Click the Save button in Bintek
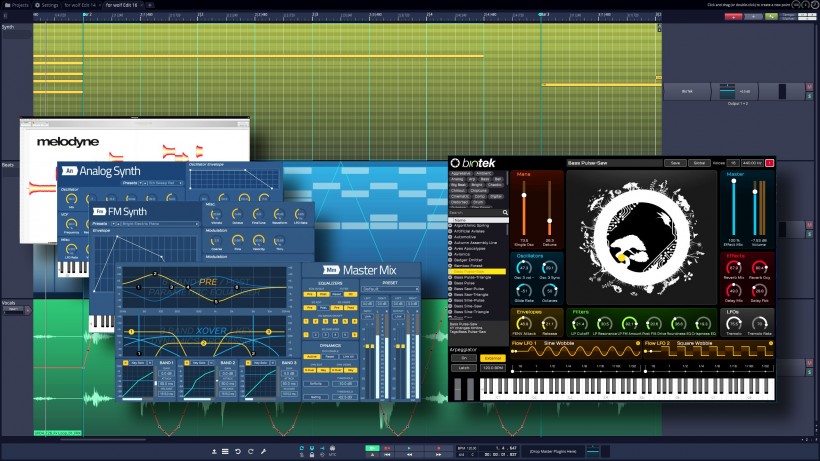Image resolution: width=820 pixels, height=461 pixels. pos(675,162)
